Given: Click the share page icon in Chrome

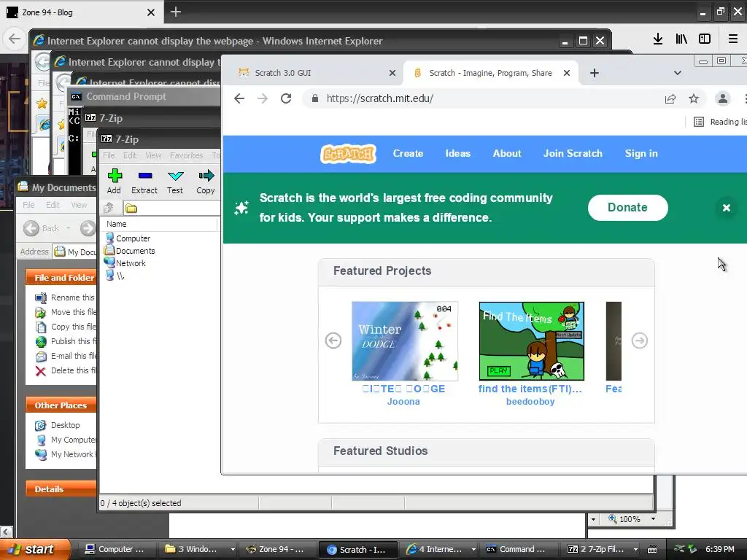Looking at the screenshot, I should [x=670, y=98].
